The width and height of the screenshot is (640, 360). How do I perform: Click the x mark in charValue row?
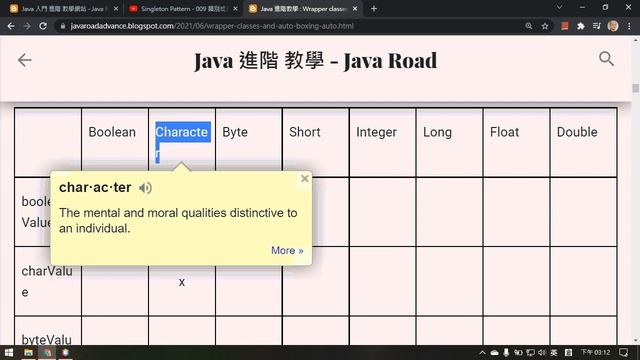[182, 282]
